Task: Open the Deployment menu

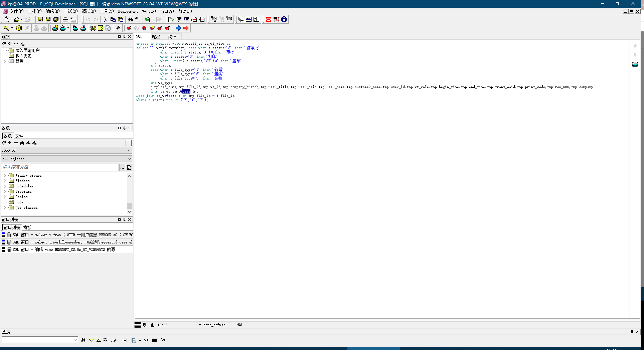Action: click(x=128, y=11)
